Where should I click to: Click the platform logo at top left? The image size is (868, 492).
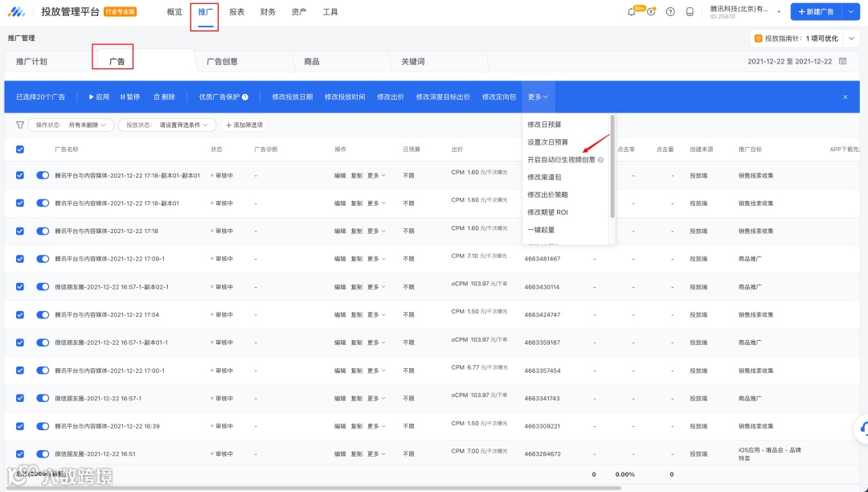(x=17, y=11)
